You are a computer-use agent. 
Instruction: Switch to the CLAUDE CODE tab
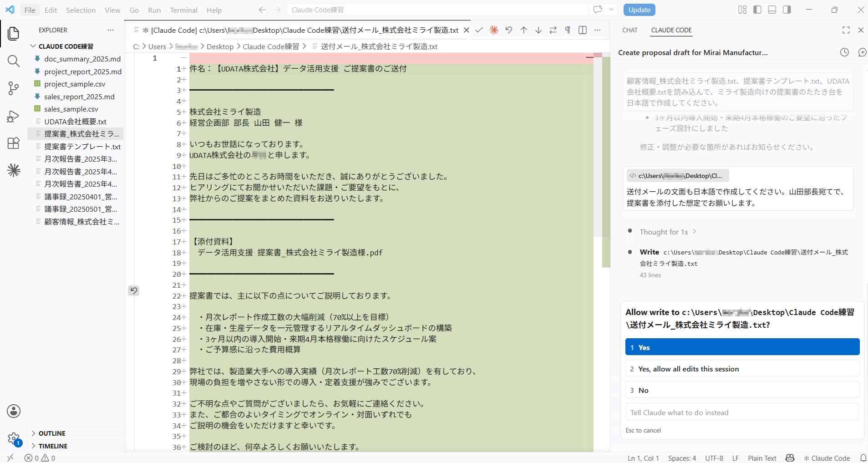671,30
